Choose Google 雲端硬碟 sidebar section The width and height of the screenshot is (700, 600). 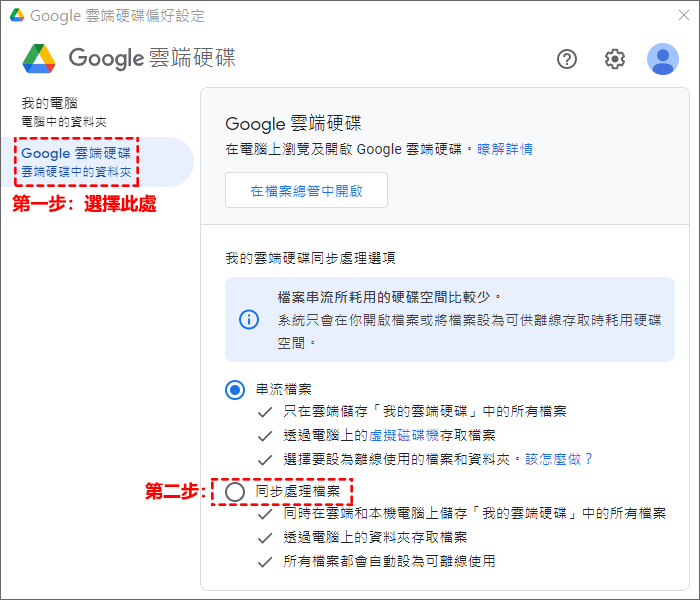[76, 162]
